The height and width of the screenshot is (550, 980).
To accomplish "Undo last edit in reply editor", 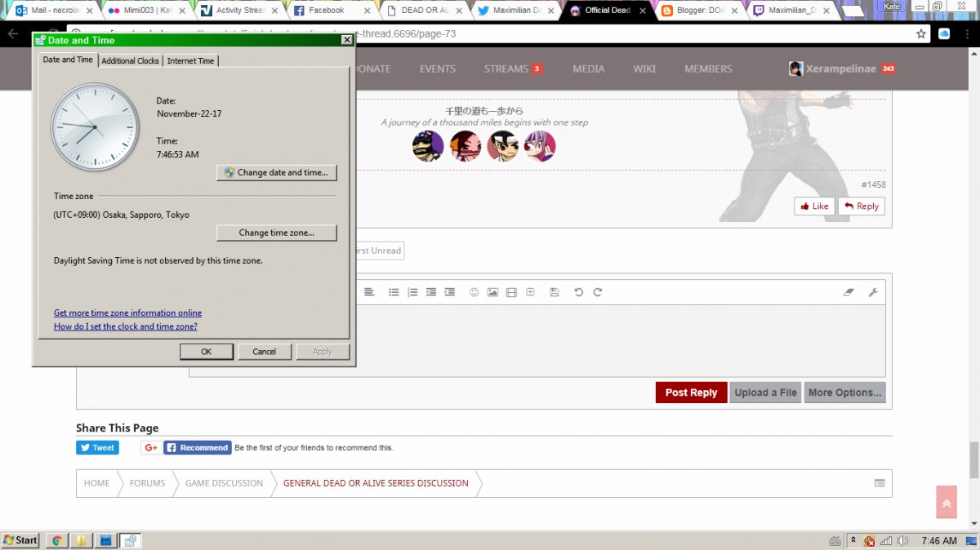I will (578, 292).
